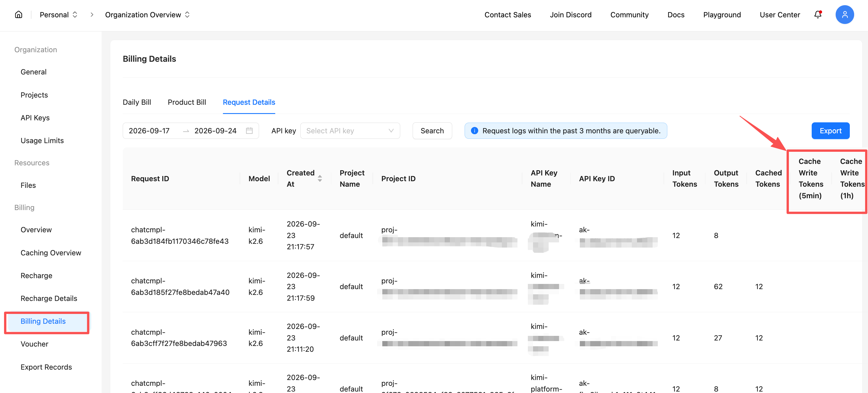868x393 pixels.
Task: Switch to the Product Bill tab
Action: (x=187, y=102)
